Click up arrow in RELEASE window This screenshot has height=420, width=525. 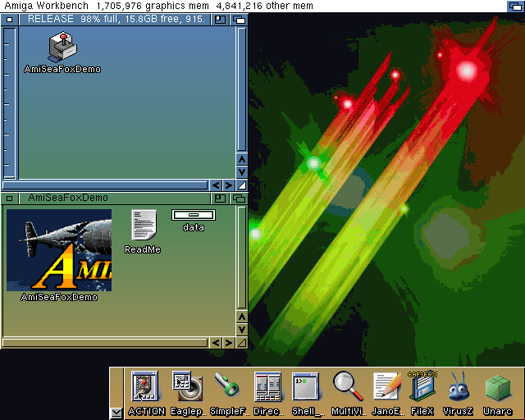tap(242, 159)
